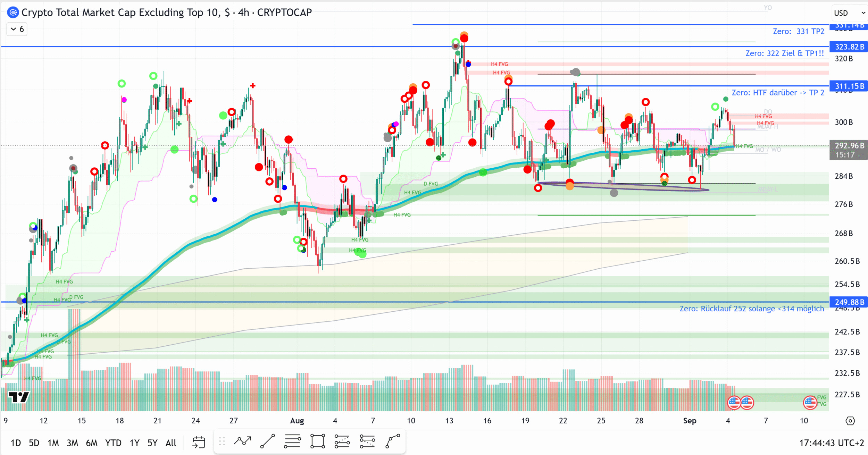Open the timezone menu showing UTC+2
Image resolution: width=868 pixels, height=455 pixels.
coord(831,443)
